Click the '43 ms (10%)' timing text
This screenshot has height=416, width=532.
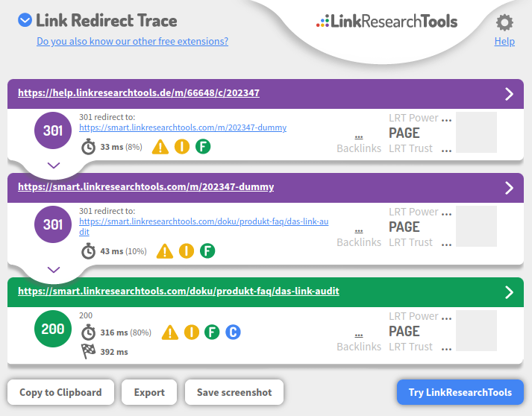[x=124, y=251]
